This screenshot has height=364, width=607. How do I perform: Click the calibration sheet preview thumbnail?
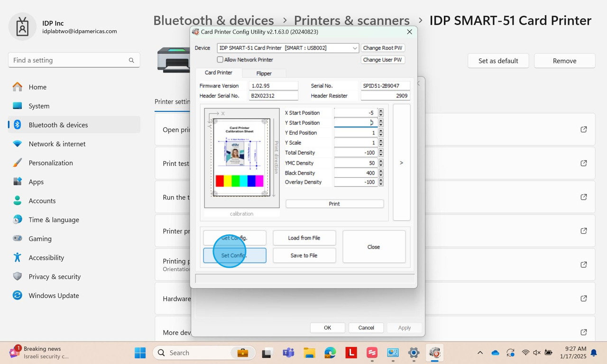coord(242,158)
